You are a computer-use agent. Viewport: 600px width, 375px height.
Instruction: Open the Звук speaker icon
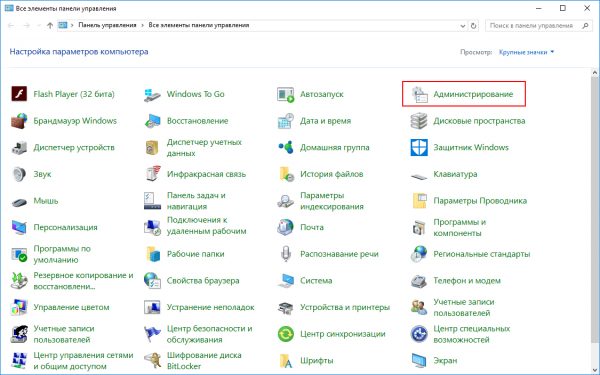pyautogui.click(x=19, y=174)
